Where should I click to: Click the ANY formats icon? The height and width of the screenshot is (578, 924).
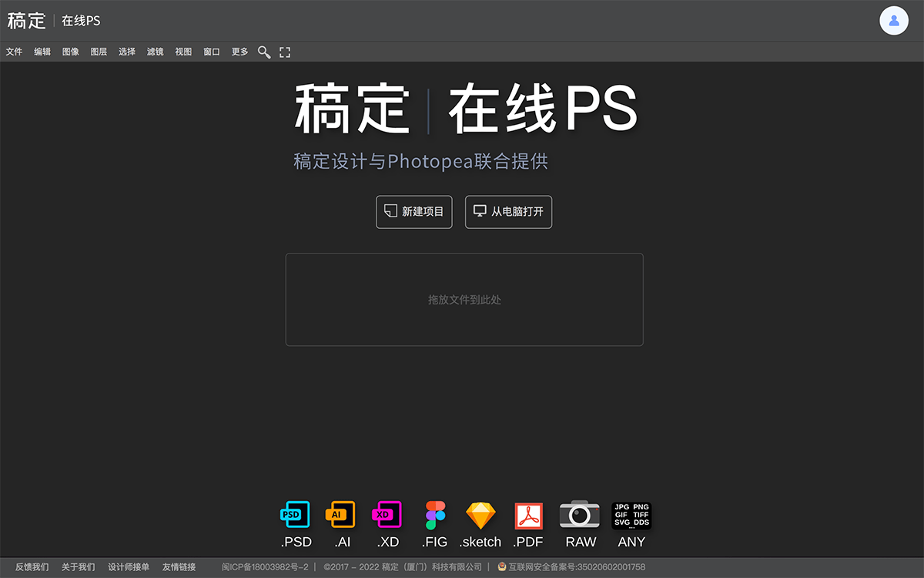point(631,515)
